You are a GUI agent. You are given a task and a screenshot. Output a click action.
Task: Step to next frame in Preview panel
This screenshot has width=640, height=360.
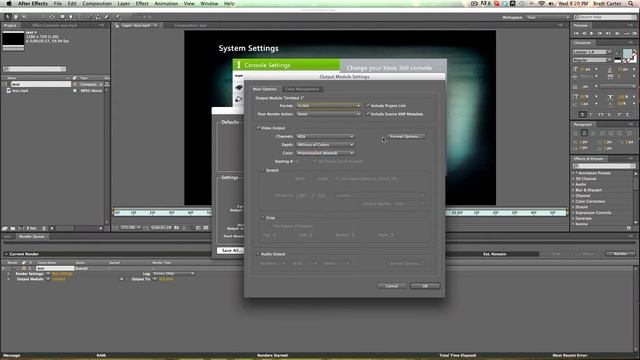[x=600, y=33]
